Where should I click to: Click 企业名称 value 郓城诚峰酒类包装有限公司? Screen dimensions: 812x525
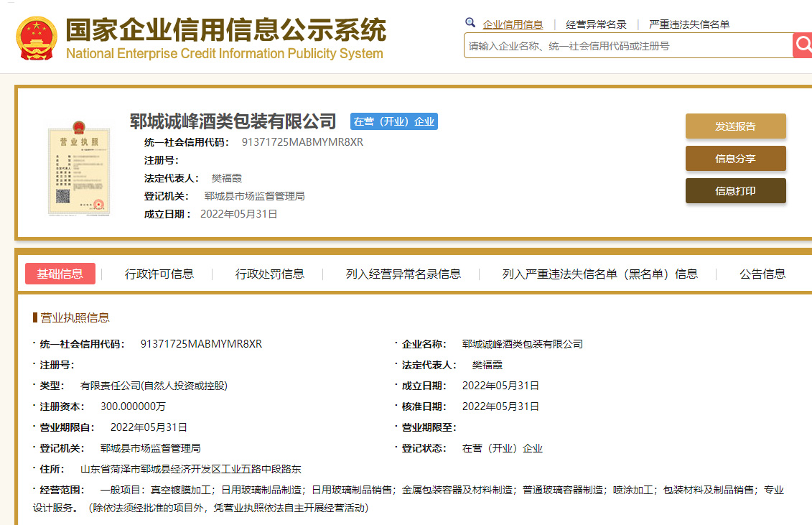pyautogui.click(x=523, y=344)
